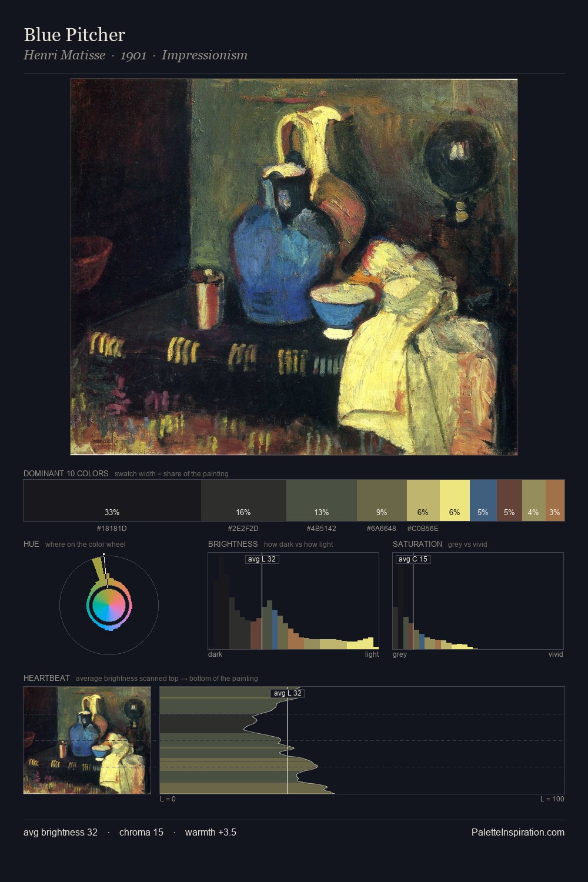Viewport: 588px width, 882px height.
Task: Click 'avg brightness 32' in the footer
Action: click(x=61, y=832)
